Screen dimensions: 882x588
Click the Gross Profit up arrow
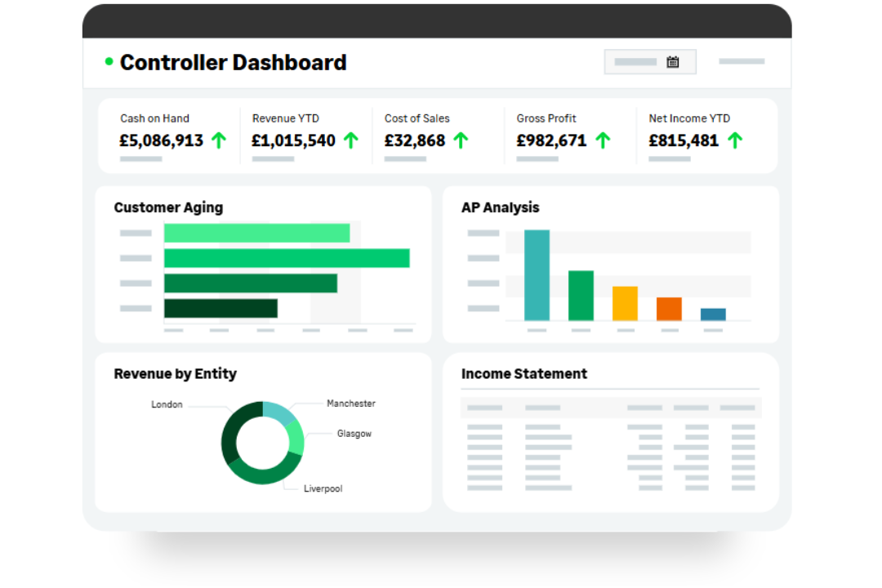tap(603, 140)
